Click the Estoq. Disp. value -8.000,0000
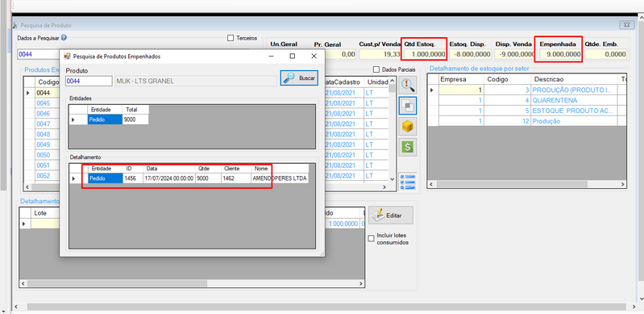 pos(470,54)
